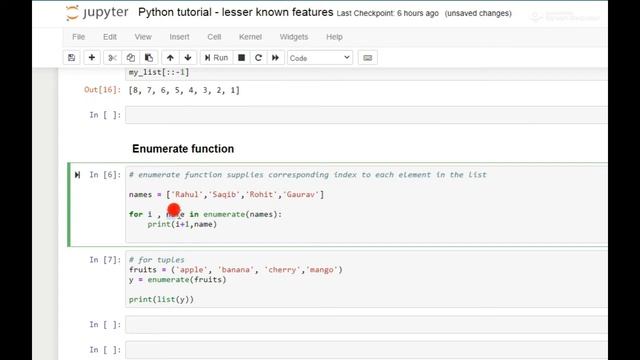This screenshot has width=640, height=360.
Task: Open the File menu
Action: [x=78, y=37]
